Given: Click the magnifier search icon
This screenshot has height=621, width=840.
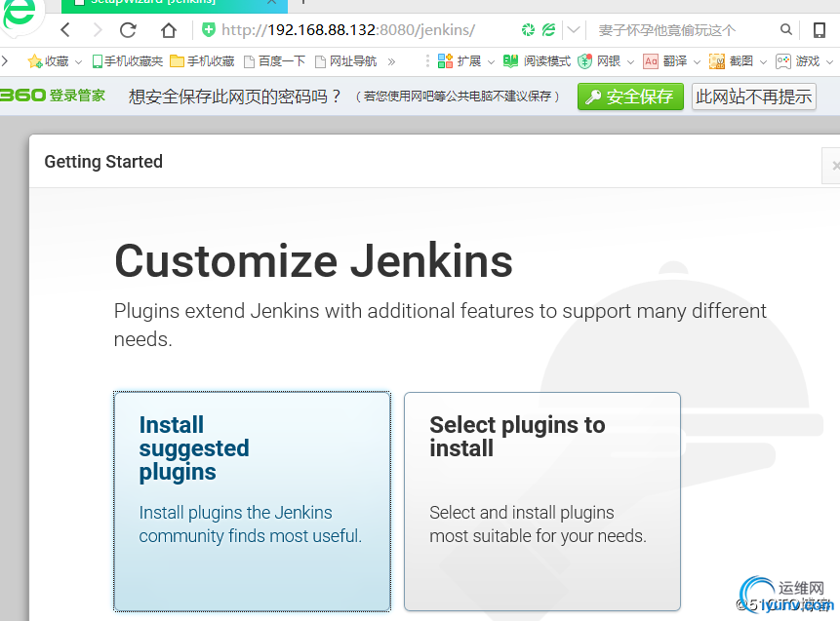Looking at the screenshot, I should pyautogui.click(x=786, y=29).
